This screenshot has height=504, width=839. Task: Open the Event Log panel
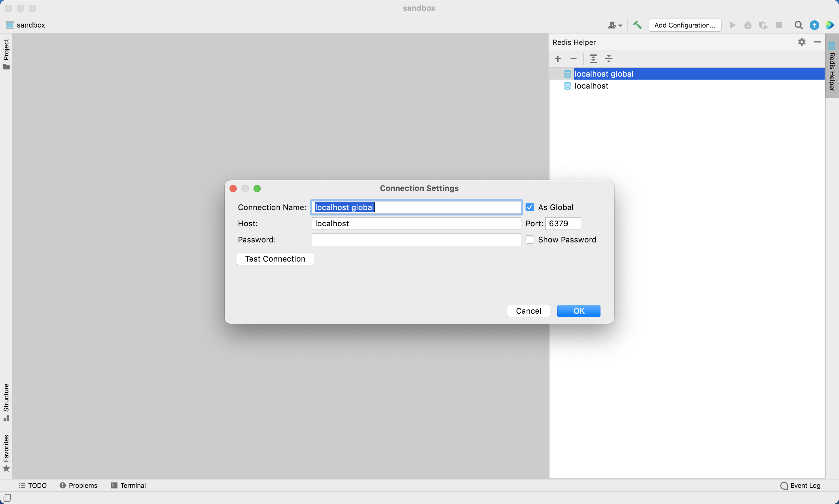tap(801, 485)
